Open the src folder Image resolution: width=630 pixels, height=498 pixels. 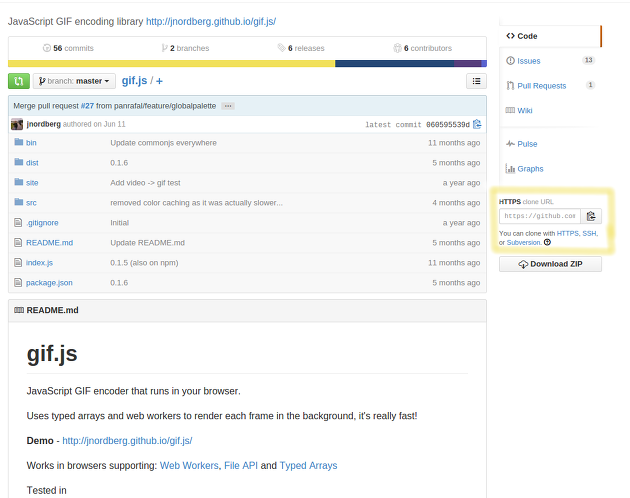(31, 203)
